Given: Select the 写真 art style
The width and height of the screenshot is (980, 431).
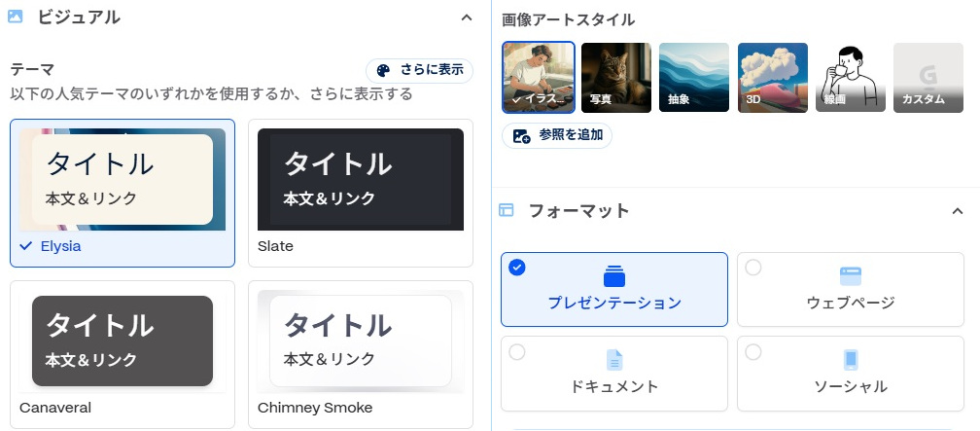Looking at the screenshot, I should tap(616, 77).
